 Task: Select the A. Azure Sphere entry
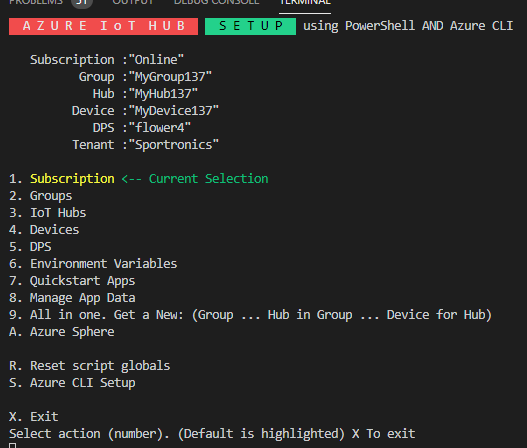(x=62, y=332)
